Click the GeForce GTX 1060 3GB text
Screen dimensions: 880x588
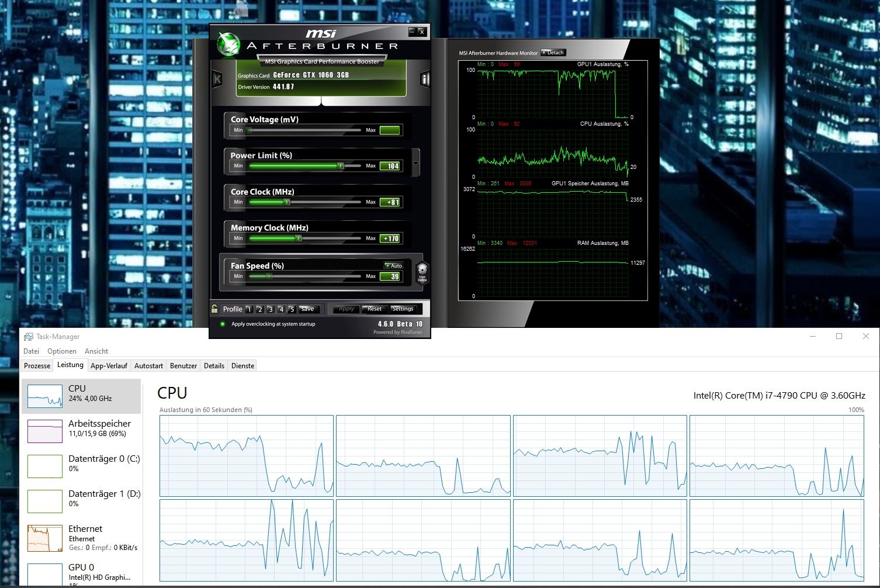(311, 75)
